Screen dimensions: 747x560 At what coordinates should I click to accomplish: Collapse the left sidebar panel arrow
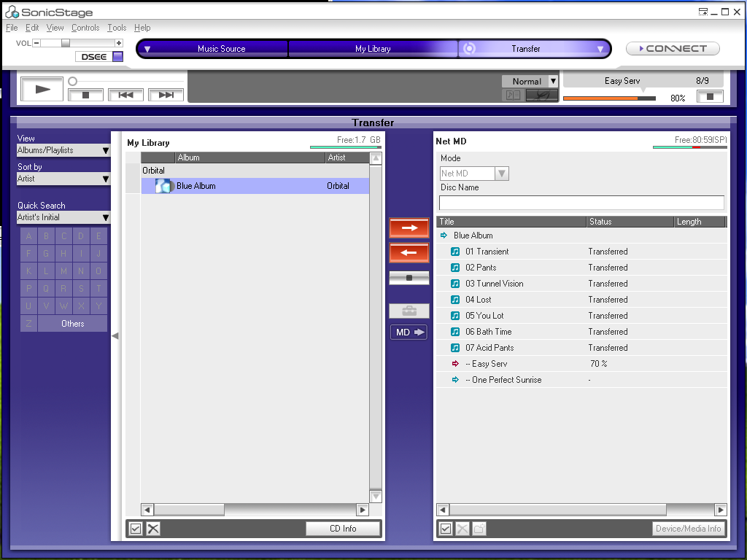(x=115, y=335)
